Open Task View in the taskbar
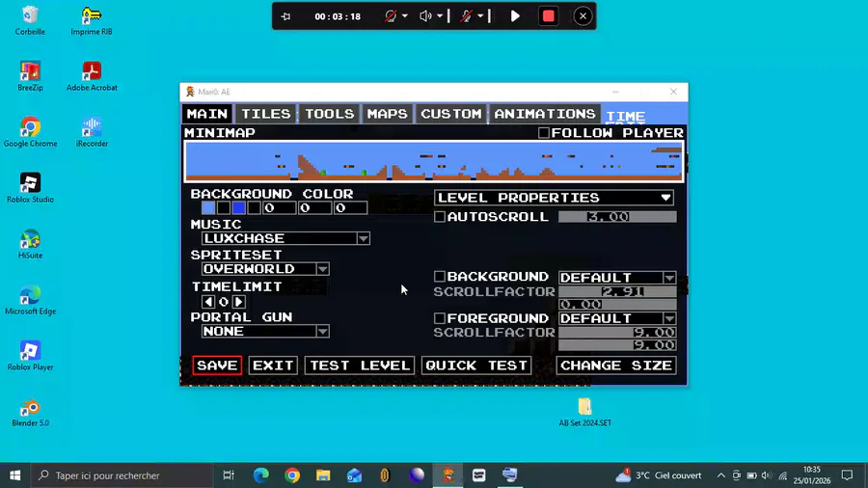868x488 pixels. 228,475
